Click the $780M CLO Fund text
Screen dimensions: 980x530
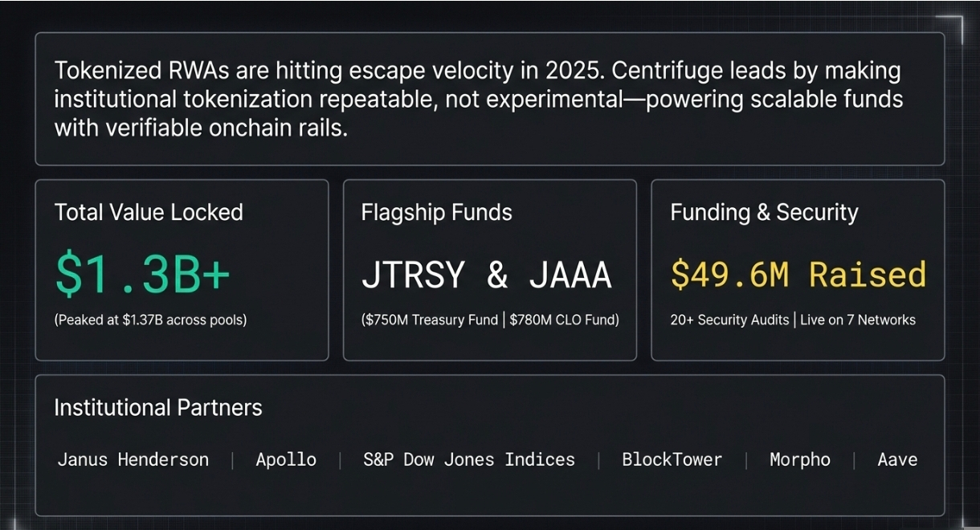[564, 320]
